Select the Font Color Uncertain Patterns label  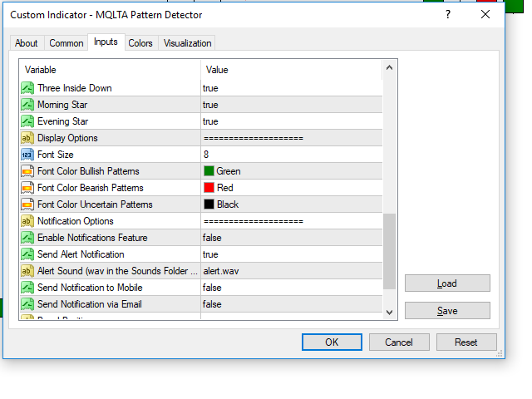(x=95, y=204)
